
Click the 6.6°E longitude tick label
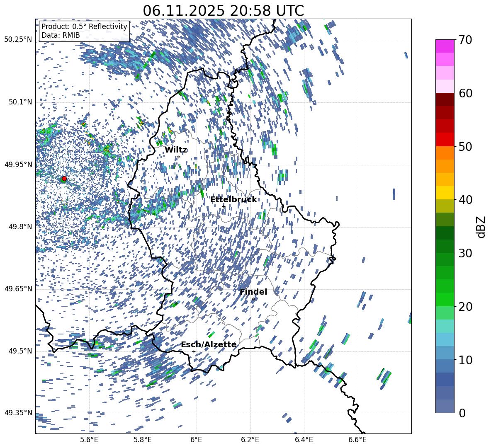[x=357, y=440]
